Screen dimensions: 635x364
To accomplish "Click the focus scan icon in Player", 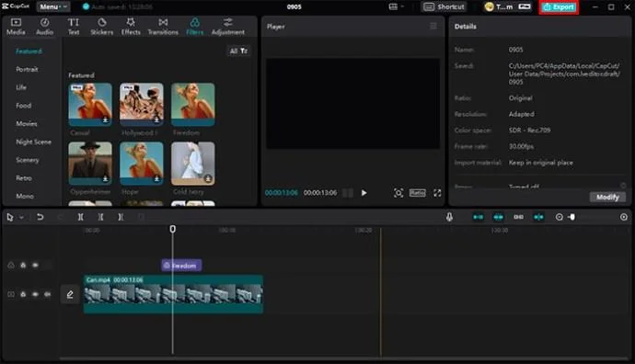I will point(398,193).
